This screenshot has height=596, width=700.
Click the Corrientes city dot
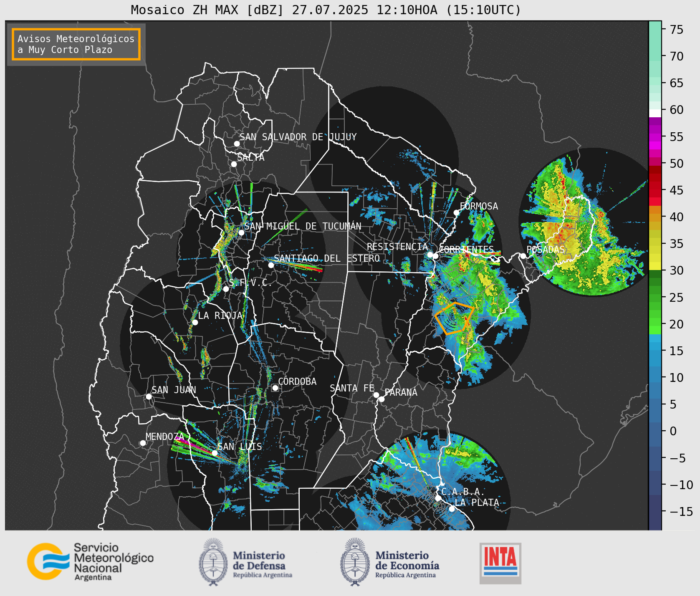click(x=435, y=256)
